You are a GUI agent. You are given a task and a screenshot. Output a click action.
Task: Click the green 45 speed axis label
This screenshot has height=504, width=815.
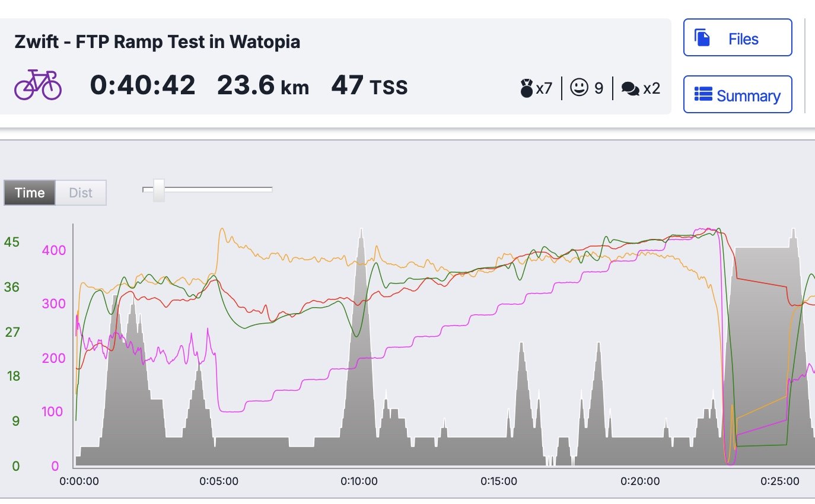12,242
